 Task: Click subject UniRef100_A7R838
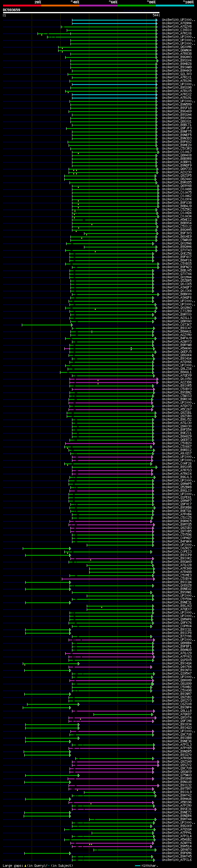coord(177,54)
